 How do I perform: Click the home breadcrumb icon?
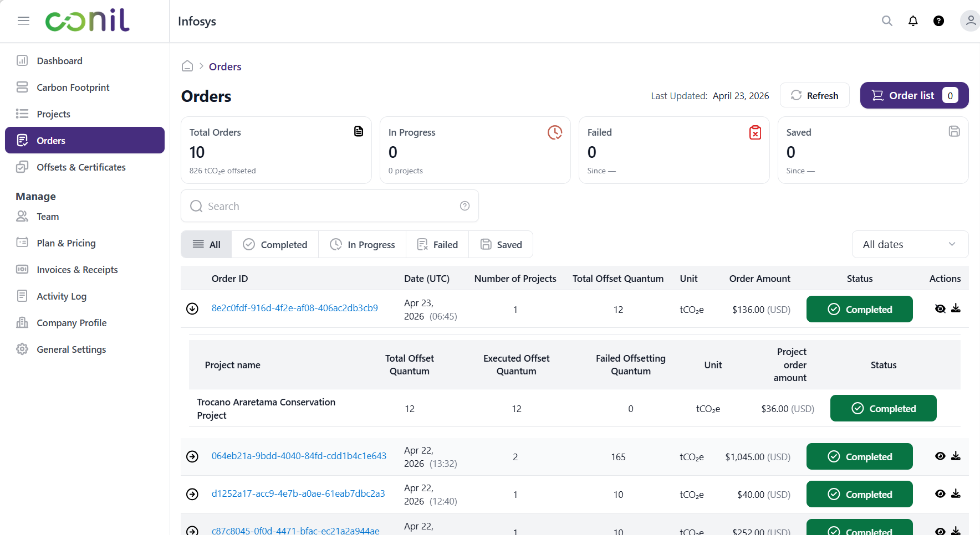point(187,66)
